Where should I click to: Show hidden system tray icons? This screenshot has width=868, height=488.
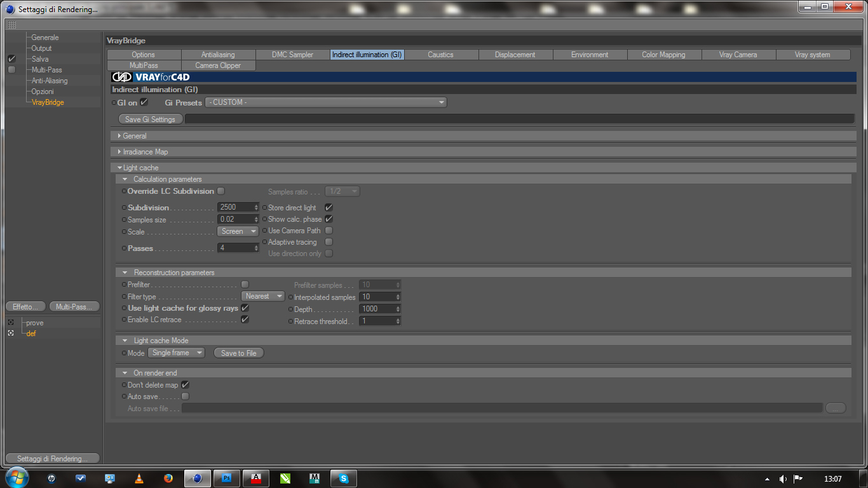[767, 479]
